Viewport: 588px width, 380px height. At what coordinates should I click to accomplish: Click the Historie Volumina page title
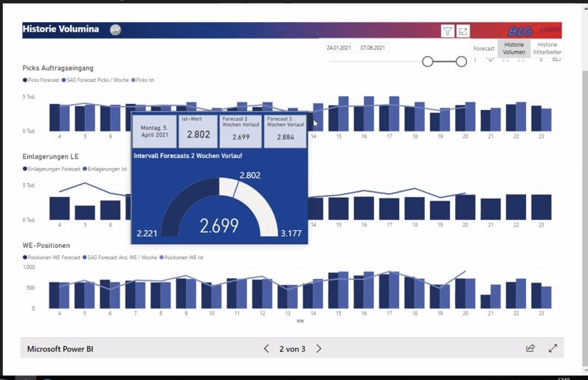click(60, 29)
